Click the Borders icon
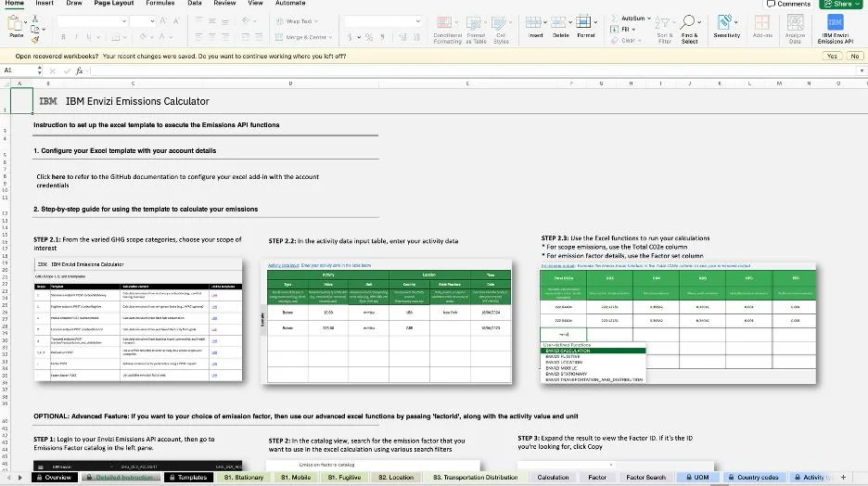This screenshot has width=868, height=486. pyautogui.click(x=116, y=37)
